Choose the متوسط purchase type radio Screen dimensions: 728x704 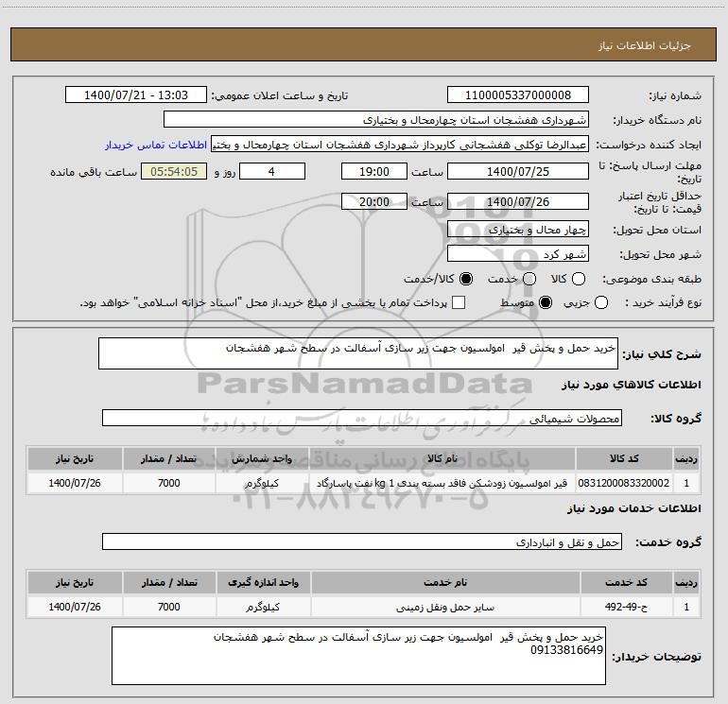(546, 303)
